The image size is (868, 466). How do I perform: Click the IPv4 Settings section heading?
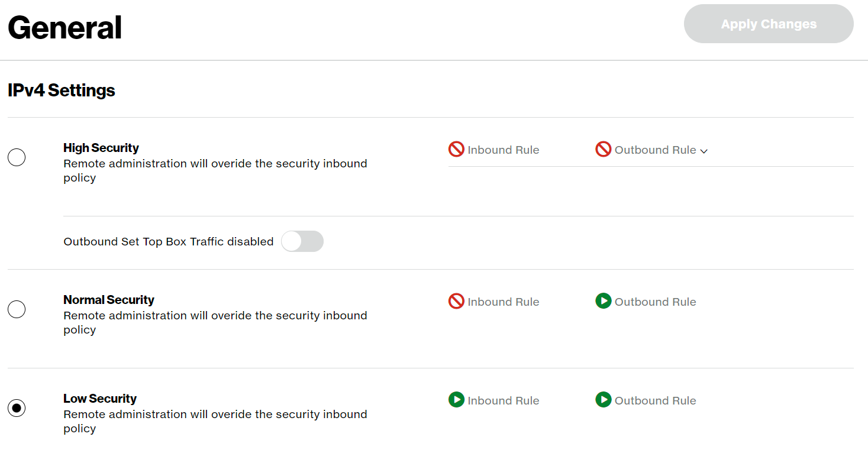(x=62, y=90)
